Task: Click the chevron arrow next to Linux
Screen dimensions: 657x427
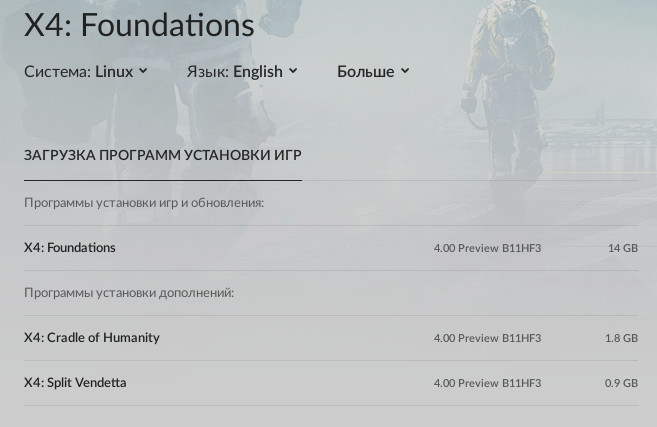Action: (x=143, y=71)
